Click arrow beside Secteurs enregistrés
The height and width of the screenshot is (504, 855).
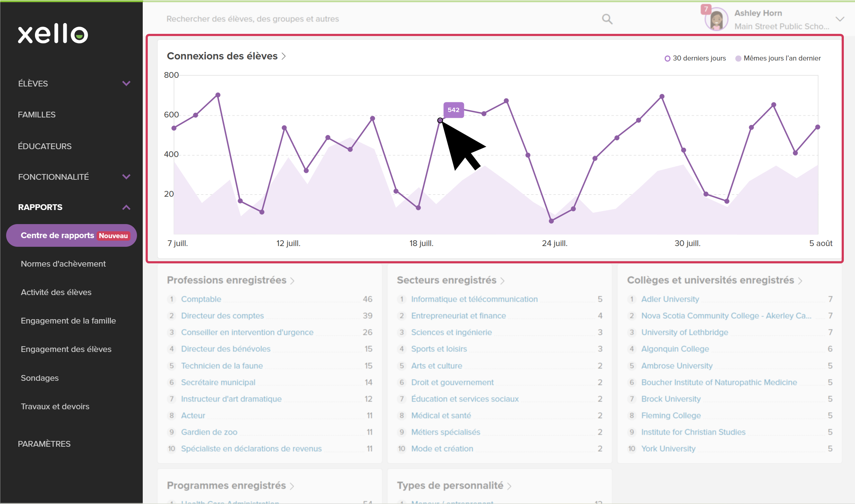pos(502,281)
